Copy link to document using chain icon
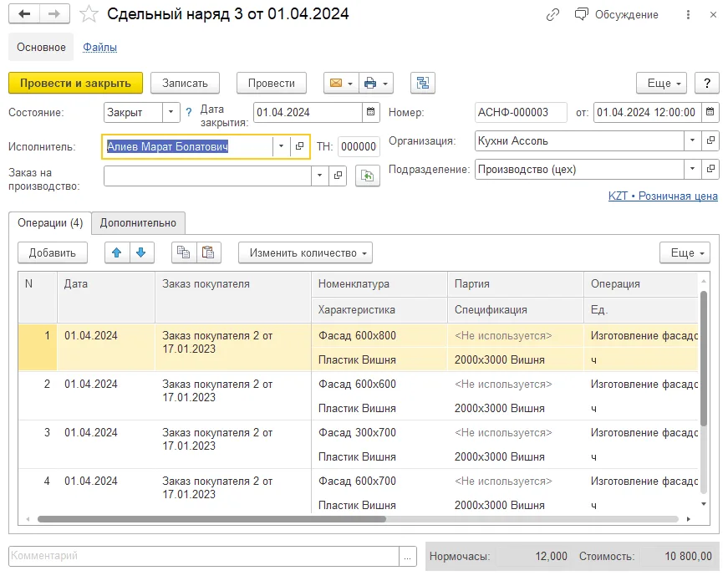This screenshot has height=586, width=728. click(552, 15)
